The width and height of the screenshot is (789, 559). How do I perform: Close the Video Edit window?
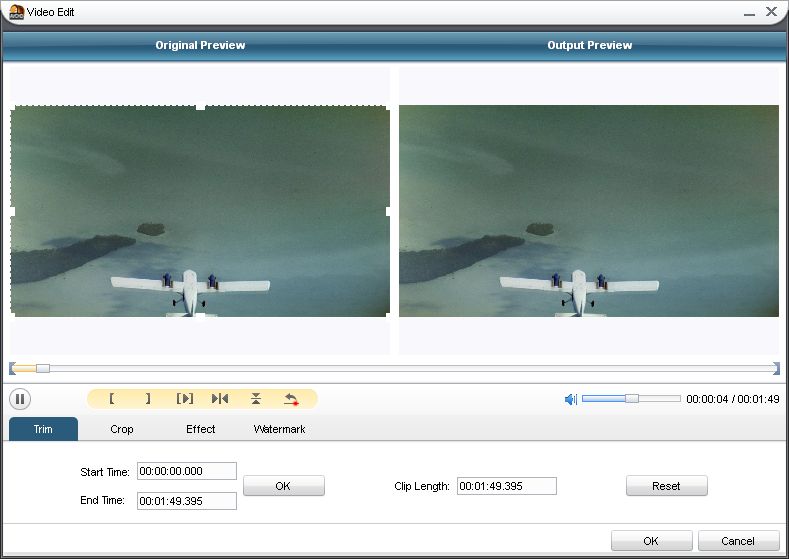click(x=771, y=12)
